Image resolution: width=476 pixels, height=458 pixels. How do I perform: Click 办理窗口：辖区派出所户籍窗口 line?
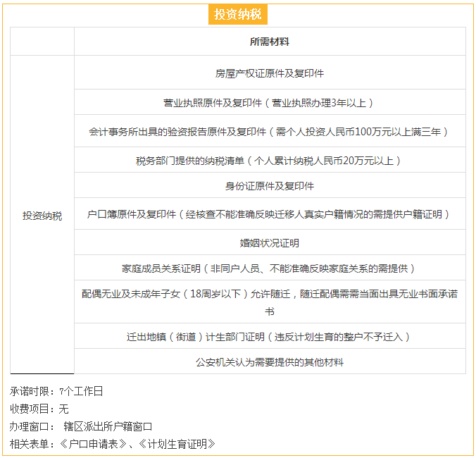click(x=81, y=426)
